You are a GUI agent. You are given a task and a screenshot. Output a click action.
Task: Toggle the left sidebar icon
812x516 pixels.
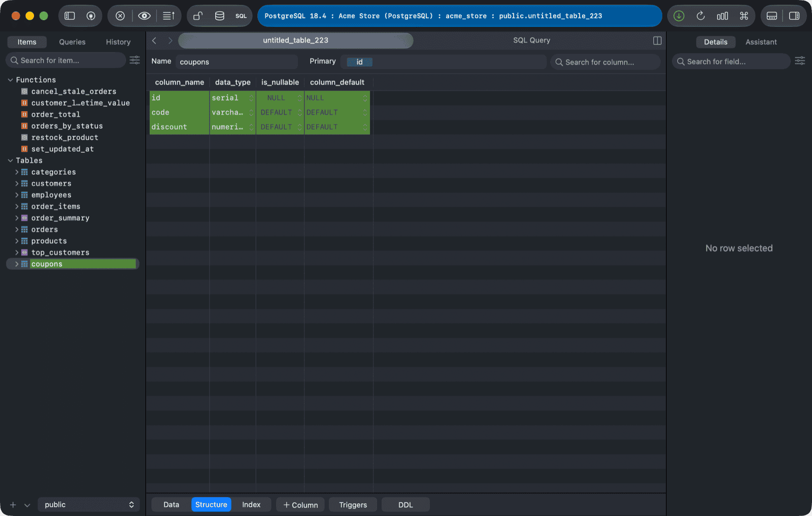point(70,16)
